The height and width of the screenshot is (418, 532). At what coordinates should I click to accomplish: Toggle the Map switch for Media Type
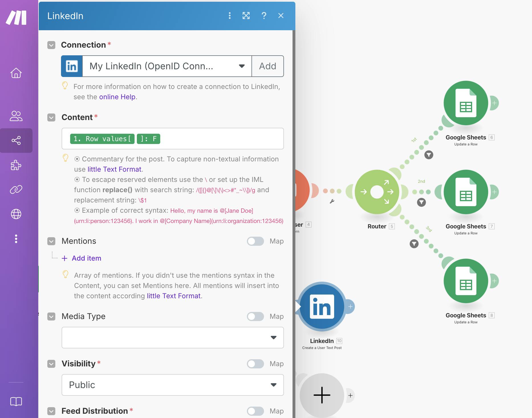pyautogui.click(x=255, y=316)
